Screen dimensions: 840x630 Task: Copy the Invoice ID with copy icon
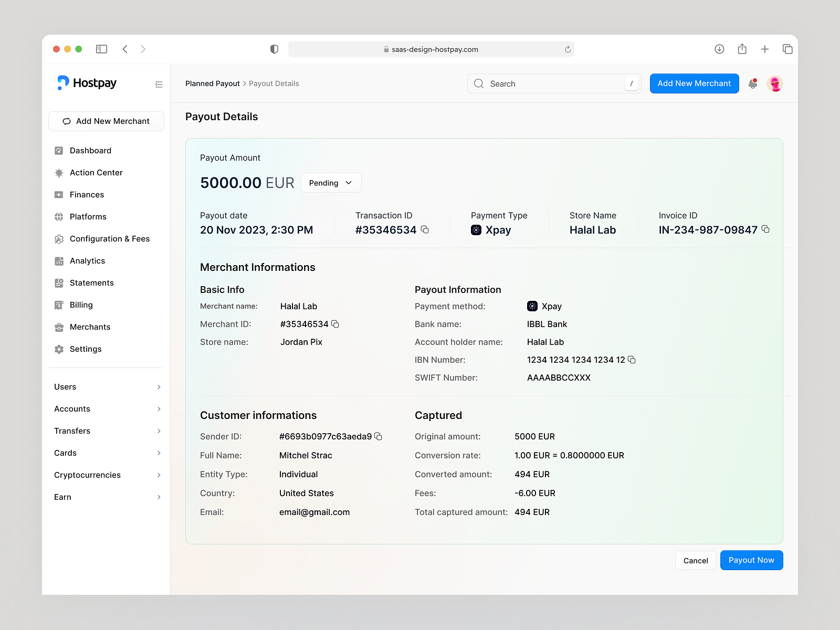[765, 229]
